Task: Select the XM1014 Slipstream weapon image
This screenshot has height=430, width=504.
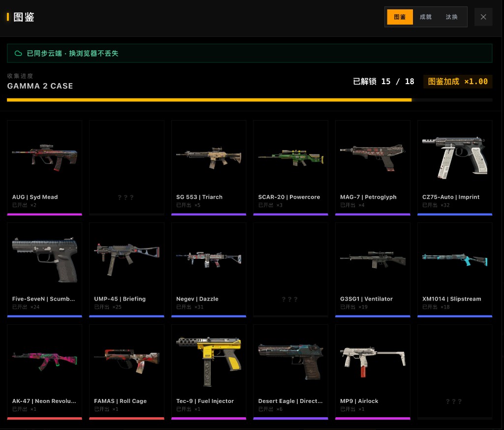Action: pos(454,260)
